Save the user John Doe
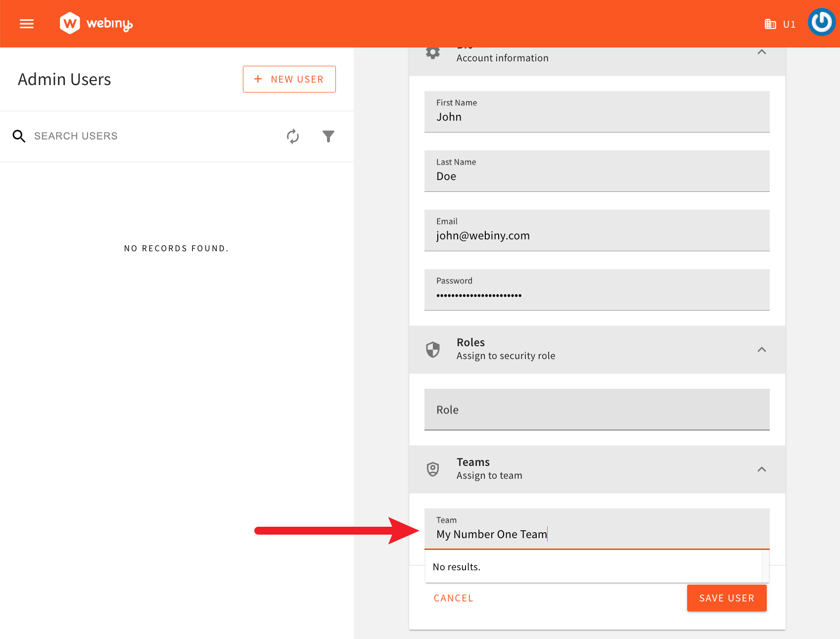Screen dimensions: 840x639 coord(726,597)
